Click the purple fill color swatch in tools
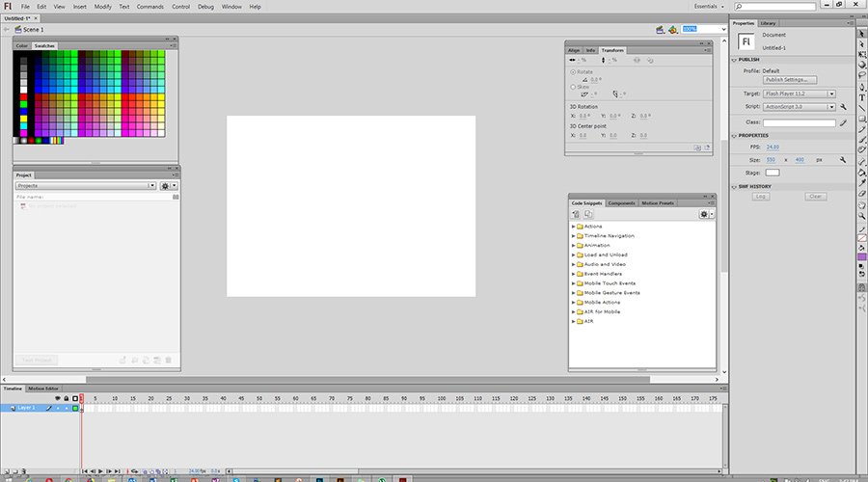Screen dimensions: 868x482 coord(862,257)
